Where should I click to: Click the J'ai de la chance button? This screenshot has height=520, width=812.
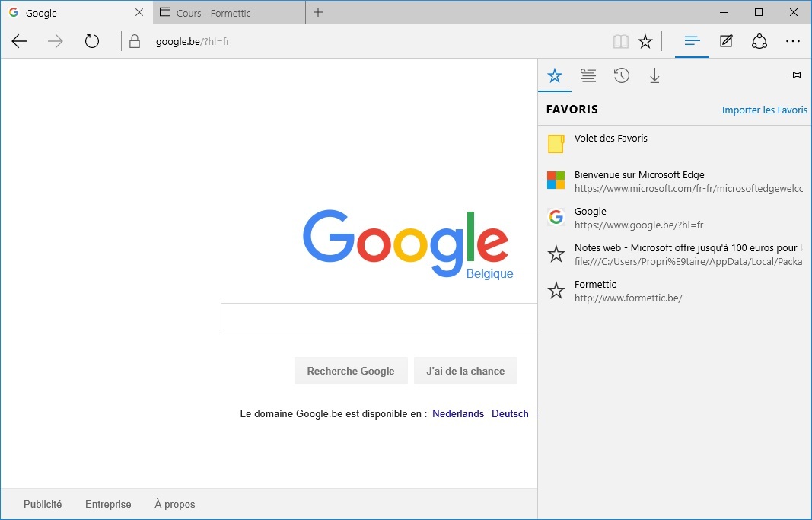coord(466,371)
